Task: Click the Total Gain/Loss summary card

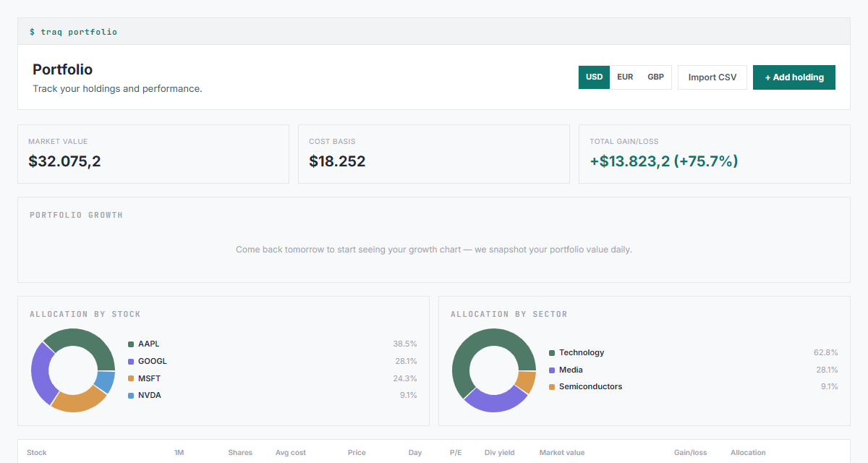Action: 715,154
